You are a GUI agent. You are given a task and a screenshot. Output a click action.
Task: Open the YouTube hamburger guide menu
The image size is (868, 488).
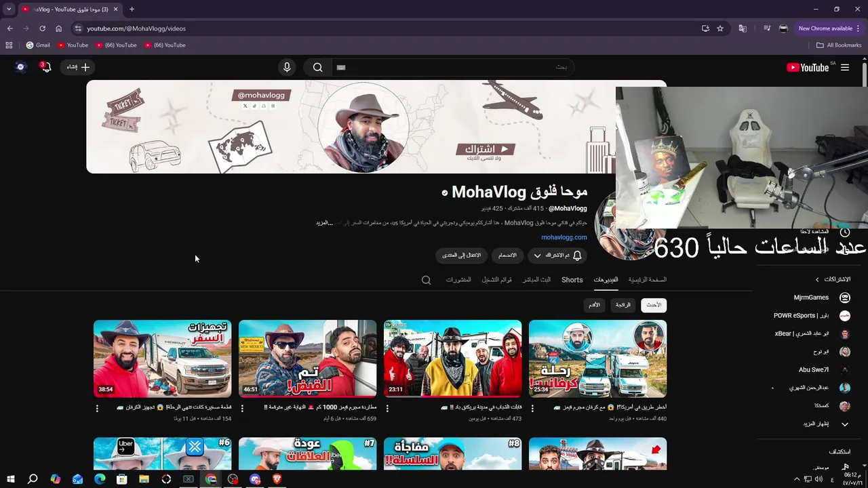point(845,68)
